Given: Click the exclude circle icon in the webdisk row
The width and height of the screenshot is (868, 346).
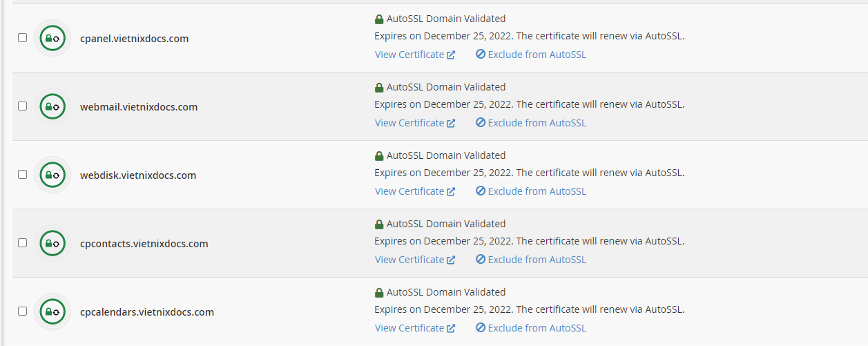Looking at the screenshot, I should (x=481, y=191).
